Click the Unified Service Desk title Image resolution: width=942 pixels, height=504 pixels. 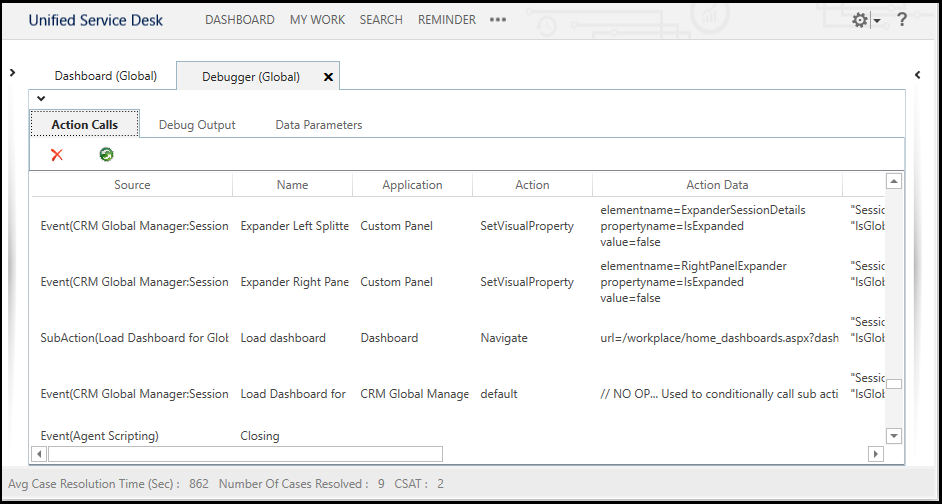(96, 20)
